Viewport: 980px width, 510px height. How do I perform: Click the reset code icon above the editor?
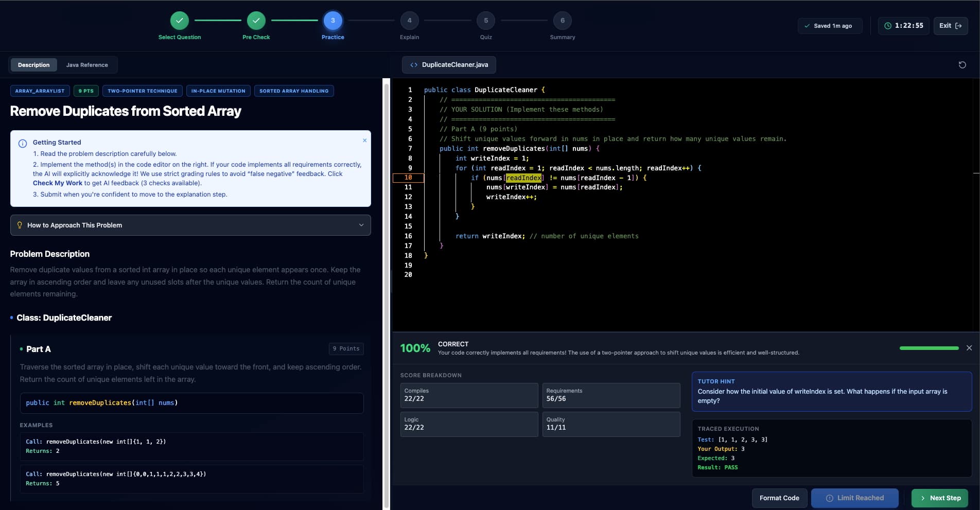(962, 64)
